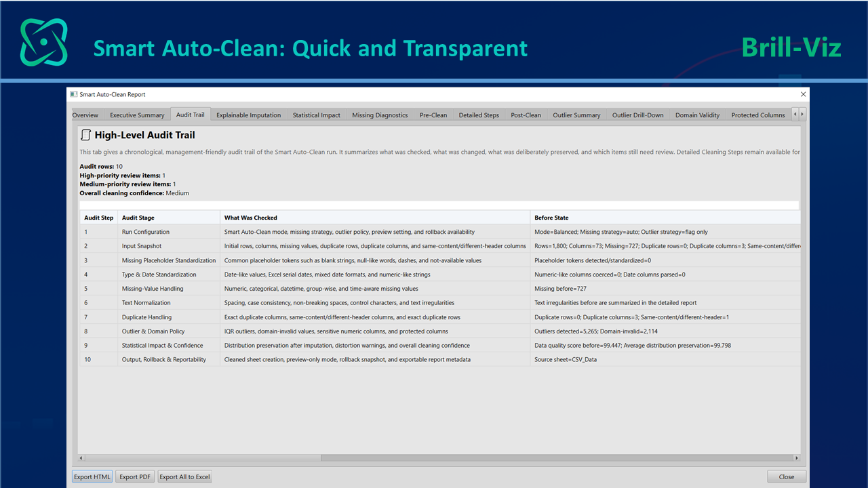Click the Brill-Viz atom logo icon
Image resolution: width=868 pixels, height=488 pixels.
coord(44,42)
